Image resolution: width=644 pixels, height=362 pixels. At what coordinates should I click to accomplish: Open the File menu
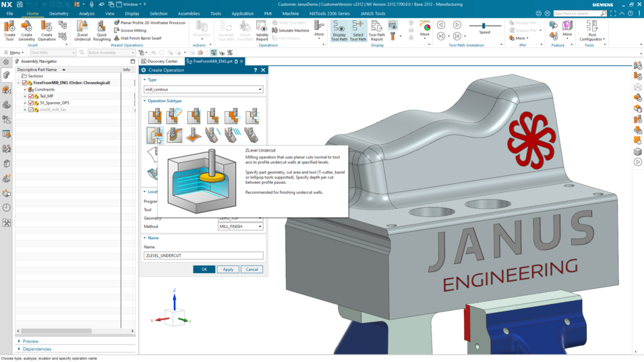click(x=10, y=13)
